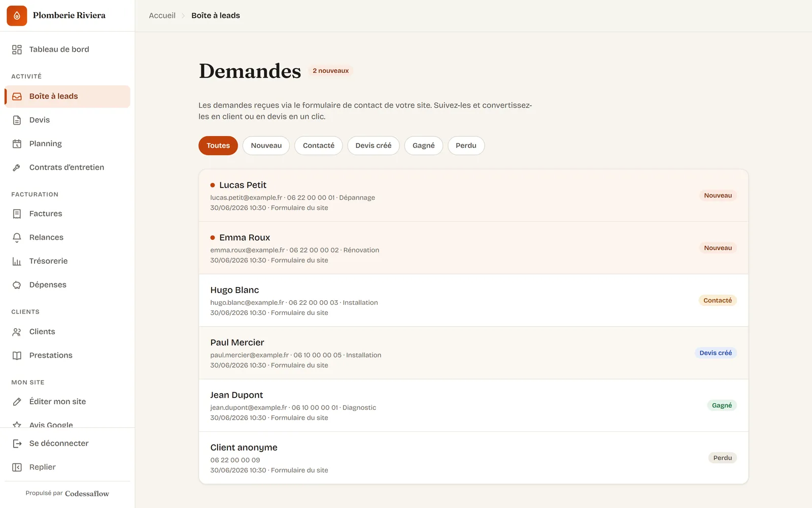Open Factures in sidebar

click(67, 214)
